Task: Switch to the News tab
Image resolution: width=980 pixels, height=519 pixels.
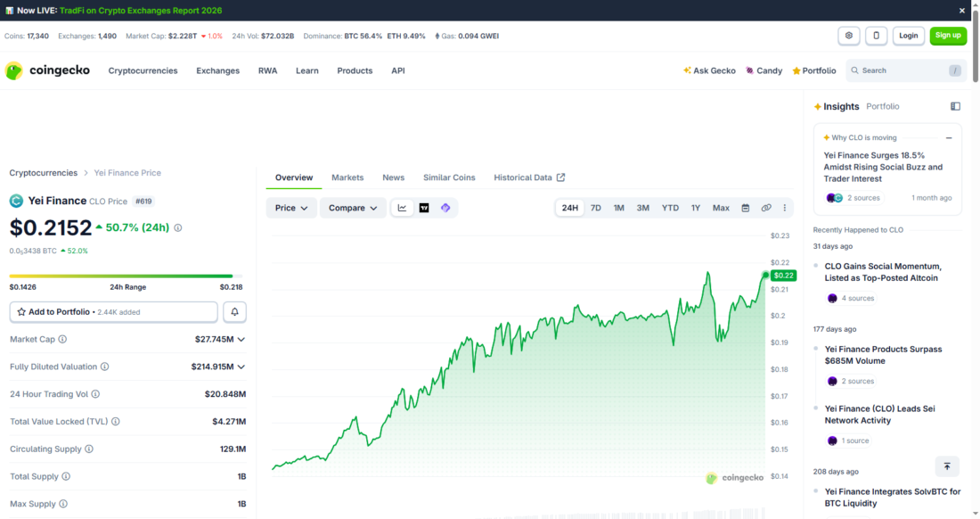Action: [393, 177]
